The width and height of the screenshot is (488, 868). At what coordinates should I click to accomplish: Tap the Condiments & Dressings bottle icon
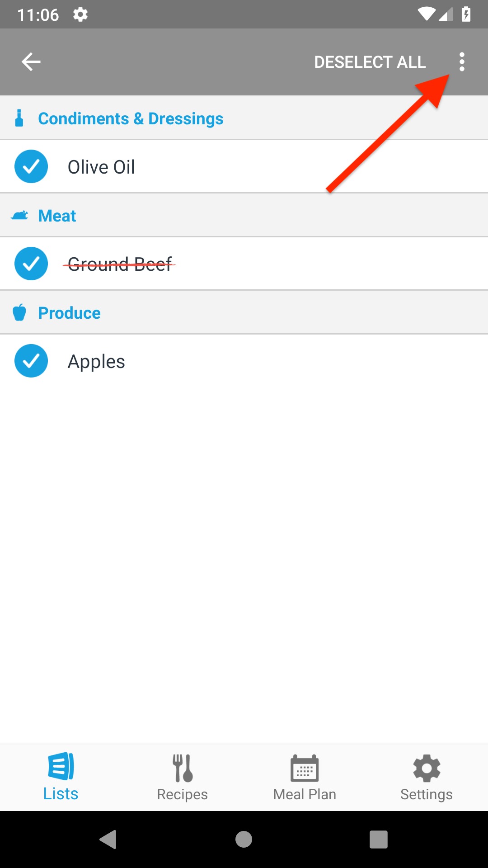tap(19, 118)
